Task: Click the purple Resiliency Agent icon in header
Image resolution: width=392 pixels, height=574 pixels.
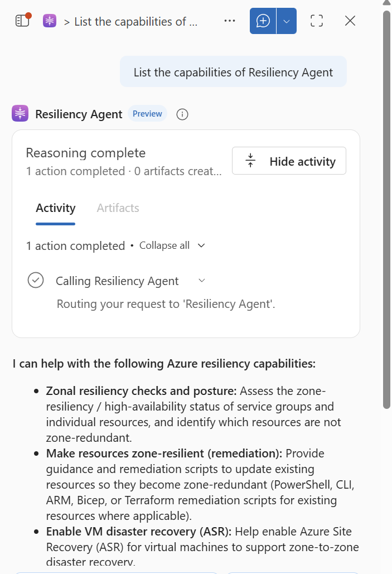Action: 50,21
